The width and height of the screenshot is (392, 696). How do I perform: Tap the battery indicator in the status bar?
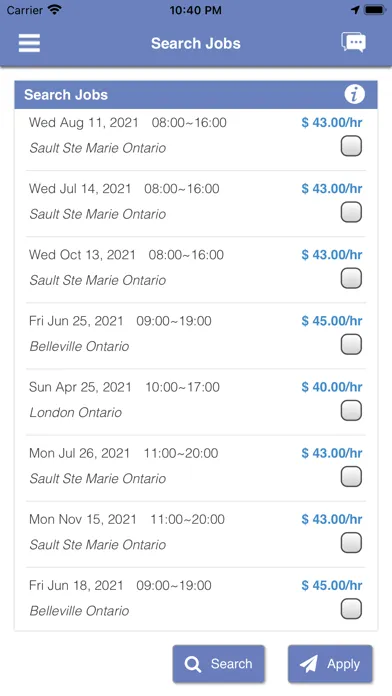coord(375,10)
